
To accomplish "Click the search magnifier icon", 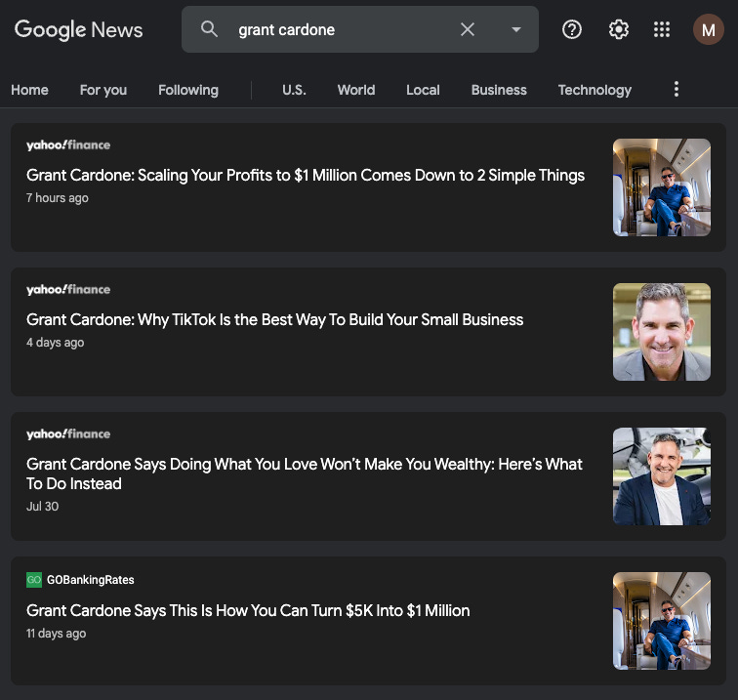I will (209, 29).
